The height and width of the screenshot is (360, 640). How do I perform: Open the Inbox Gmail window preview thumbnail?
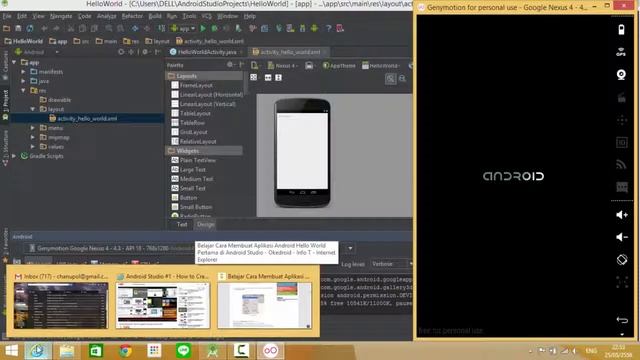[x=61, y=306]
